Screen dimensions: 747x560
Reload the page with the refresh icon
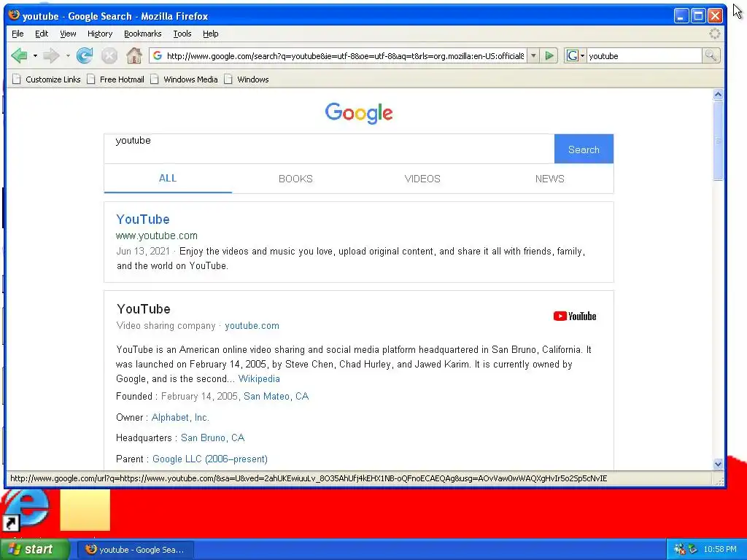tap(85, 55)
